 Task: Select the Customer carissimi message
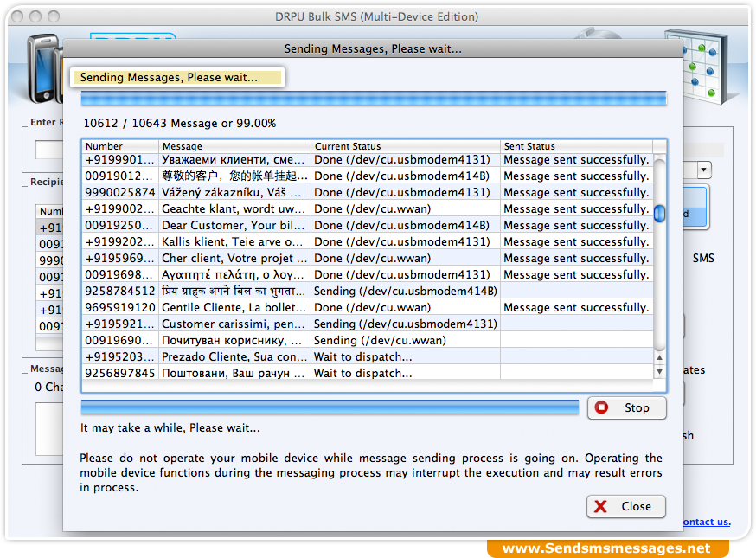234,324
